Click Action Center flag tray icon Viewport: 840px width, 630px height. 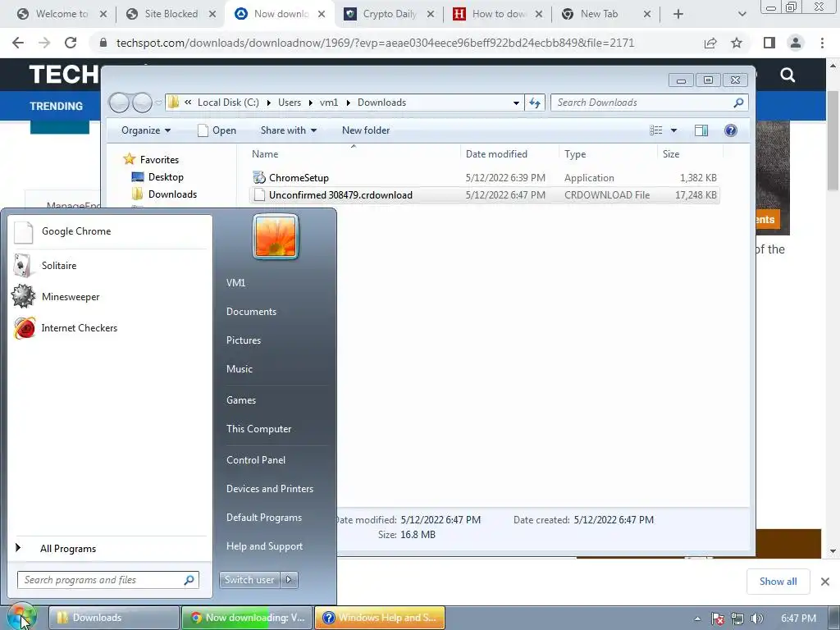click(718, 619)
